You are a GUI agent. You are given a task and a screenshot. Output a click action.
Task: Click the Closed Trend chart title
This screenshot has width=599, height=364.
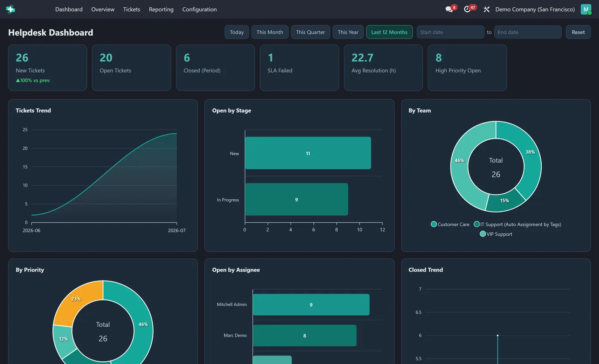click(x=426, y=270)
